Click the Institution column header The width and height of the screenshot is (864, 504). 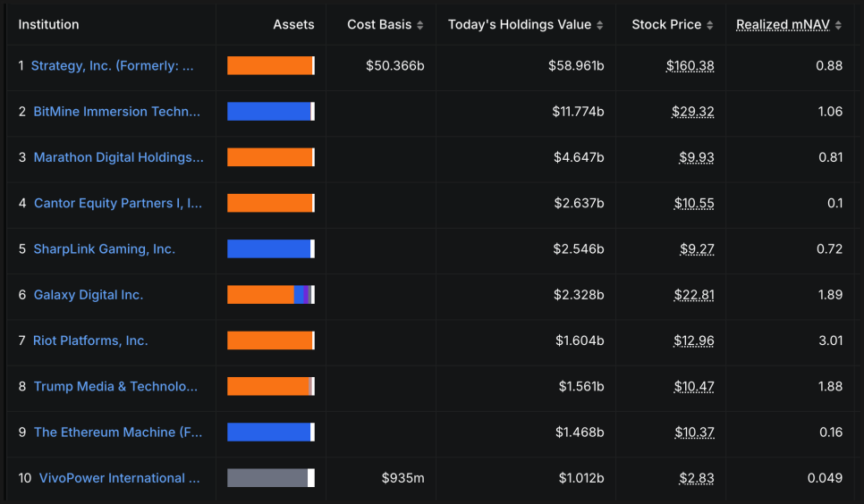(48, 25)
